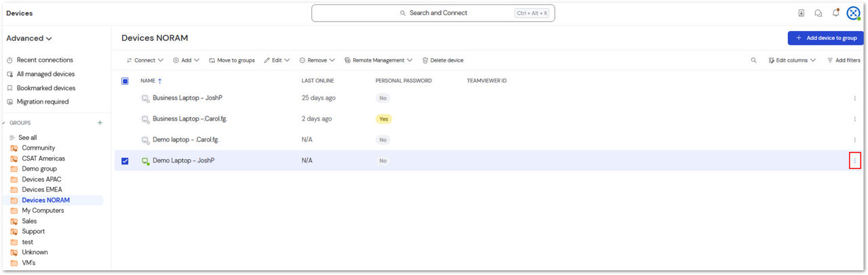Open the downloads icon in top bar
This screenshot has height=275, width=868.
(802, 13)
